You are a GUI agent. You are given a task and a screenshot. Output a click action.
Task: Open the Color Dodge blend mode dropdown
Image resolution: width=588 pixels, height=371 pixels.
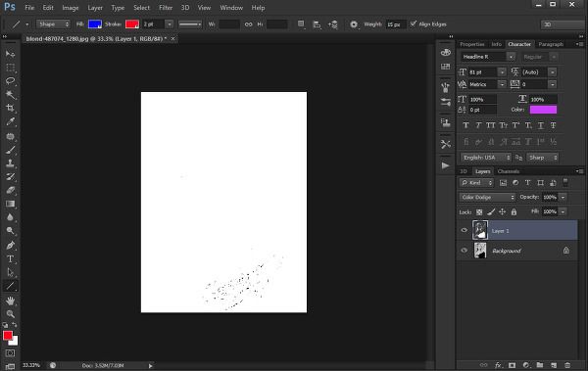pyautogui.click(x=487, y=197)
